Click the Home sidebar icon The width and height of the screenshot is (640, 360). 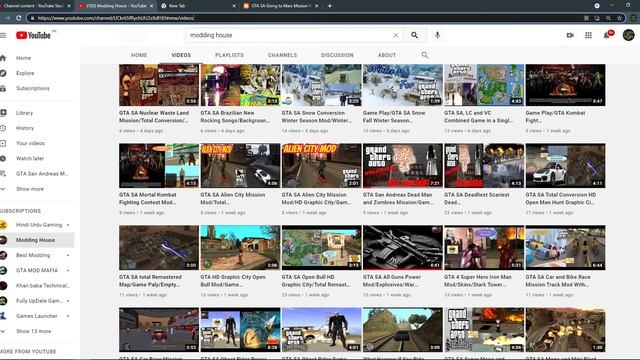(x=3, y=58)
